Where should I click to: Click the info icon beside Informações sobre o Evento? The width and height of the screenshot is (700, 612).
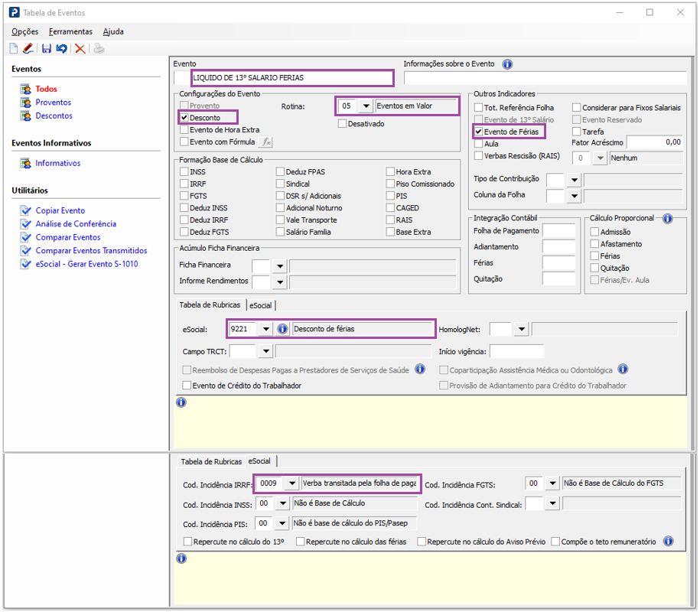pos(507,64)
